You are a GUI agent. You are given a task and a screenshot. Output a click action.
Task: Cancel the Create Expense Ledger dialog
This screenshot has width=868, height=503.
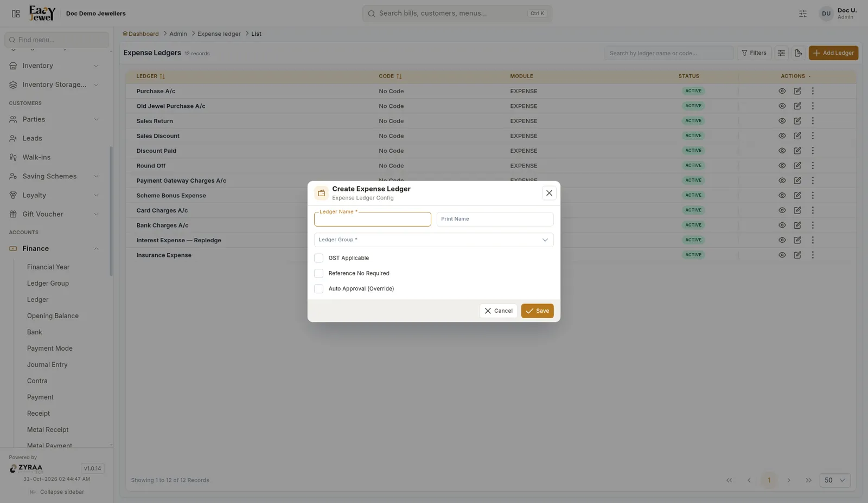coord(498,311)
